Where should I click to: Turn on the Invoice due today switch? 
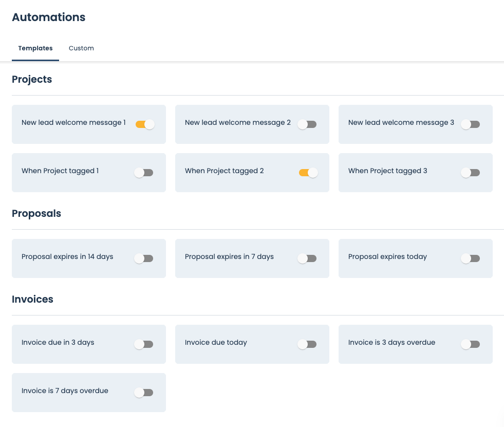[307, 344]
